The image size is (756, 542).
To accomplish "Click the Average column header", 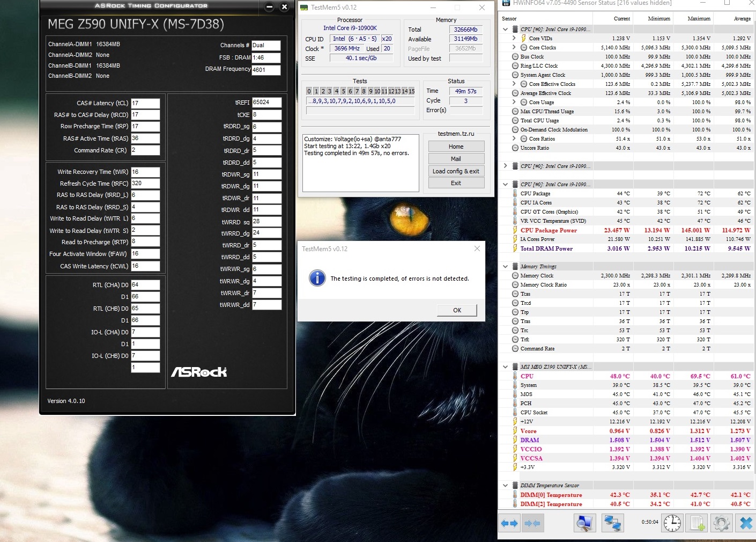I will pyautogui.click(x=733, y=19).
